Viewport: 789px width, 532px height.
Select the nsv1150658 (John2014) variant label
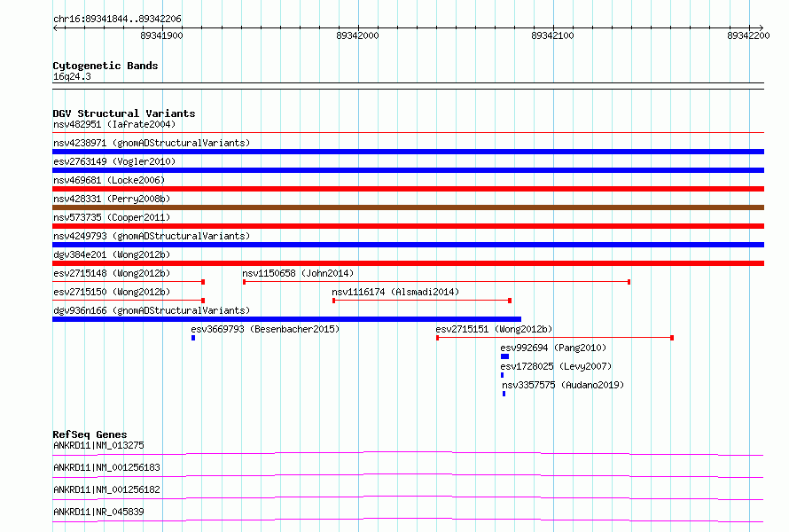[298, 273]
